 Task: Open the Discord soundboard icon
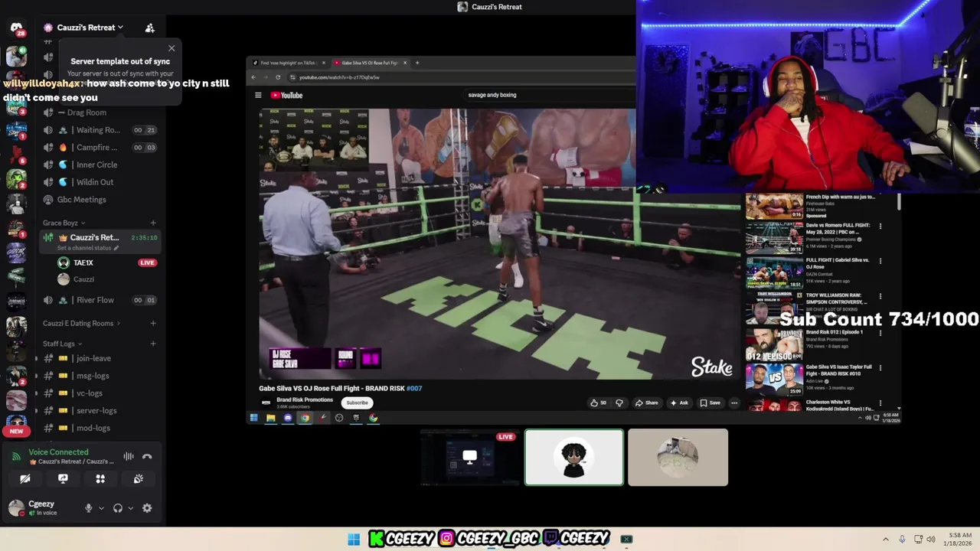[x=138, y=478]
